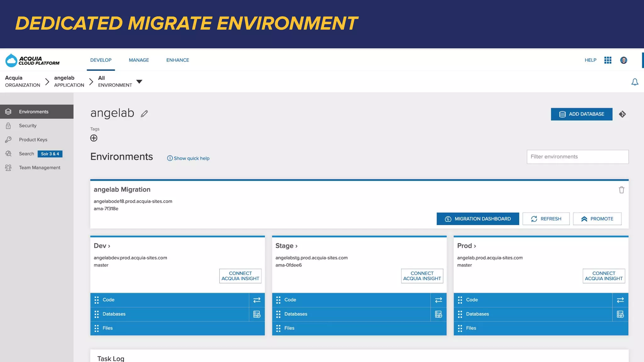Image resolution: width=644 pixels, height=362 pixels.
Task: Open Product Keys in the sidebar
Action: (37, 140)
